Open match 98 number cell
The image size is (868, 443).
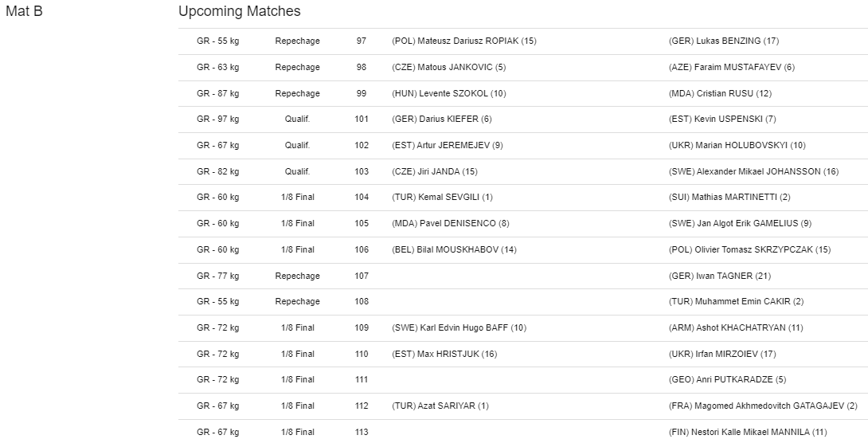[362, 68]
